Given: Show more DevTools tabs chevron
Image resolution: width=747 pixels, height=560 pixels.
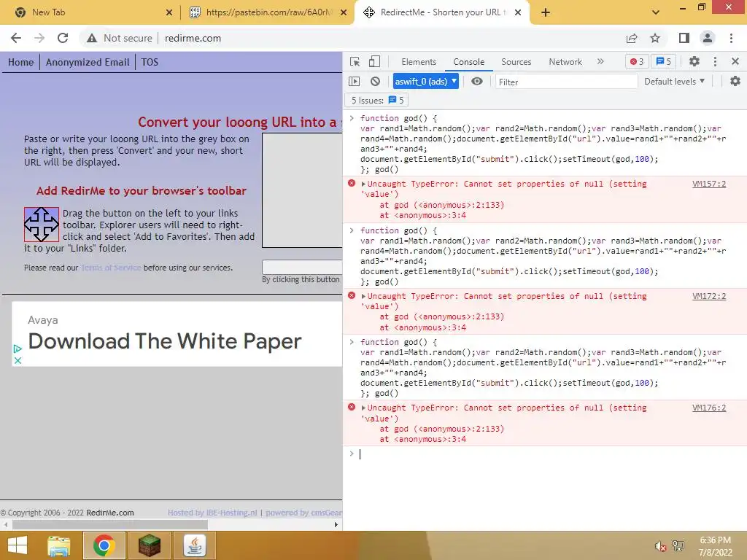Looking at the screenshot, I should pos(600,61).
